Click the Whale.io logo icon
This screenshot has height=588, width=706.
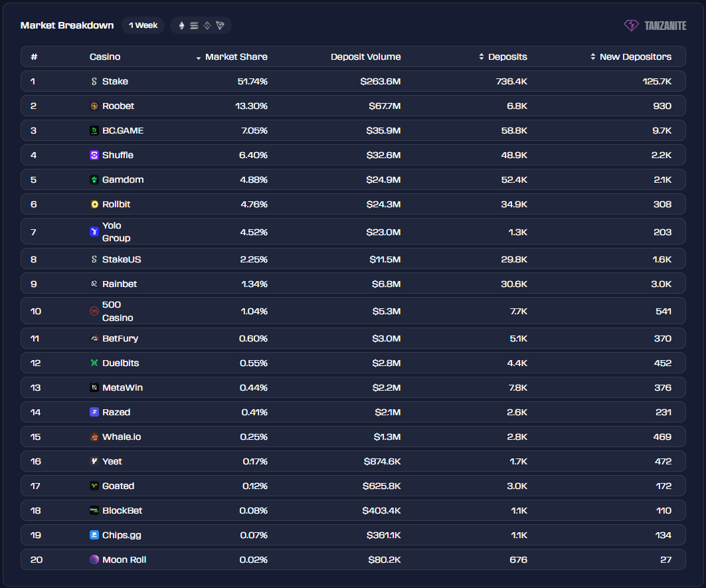(94, 437)
